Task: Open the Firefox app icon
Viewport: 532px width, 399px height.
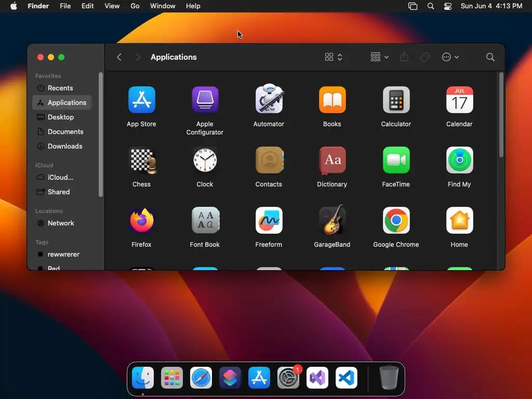Action: [x=142, y=220]
